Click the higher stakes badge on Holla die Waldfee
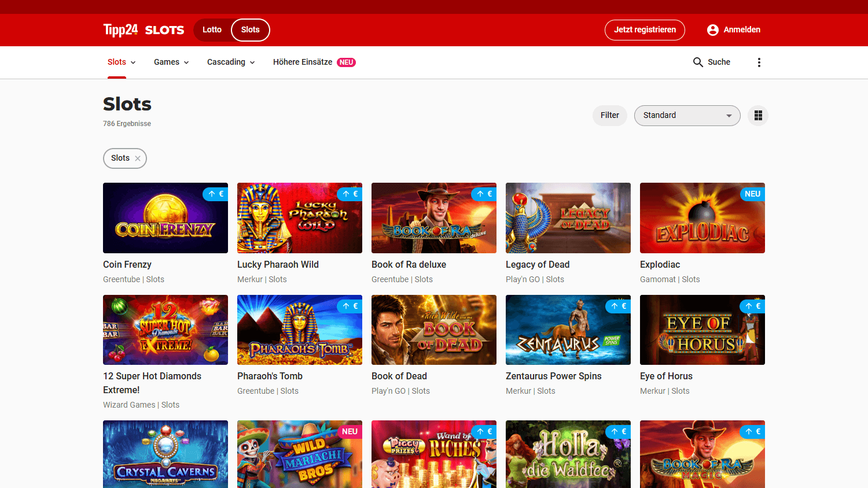 618,432
